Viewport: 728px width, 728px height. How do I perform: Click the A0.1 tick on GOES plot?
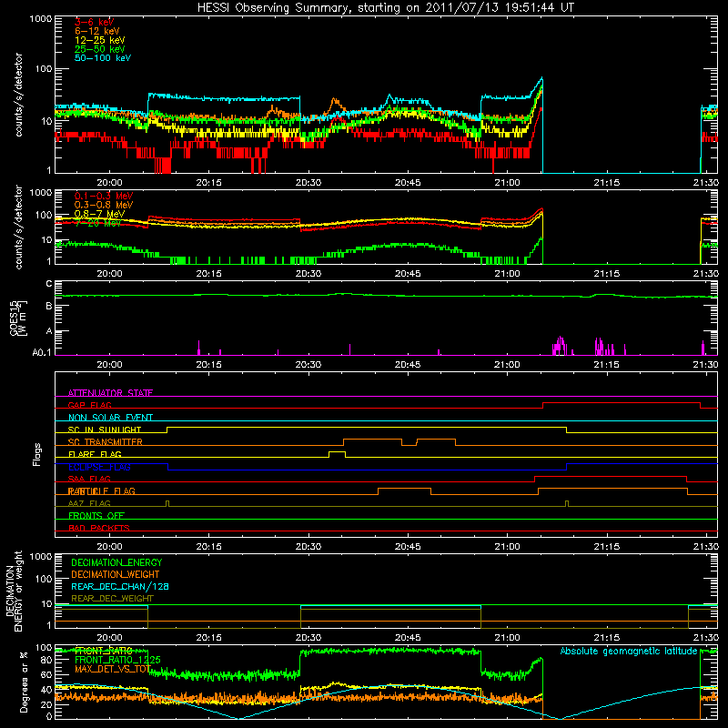click(x=42, y=353)
